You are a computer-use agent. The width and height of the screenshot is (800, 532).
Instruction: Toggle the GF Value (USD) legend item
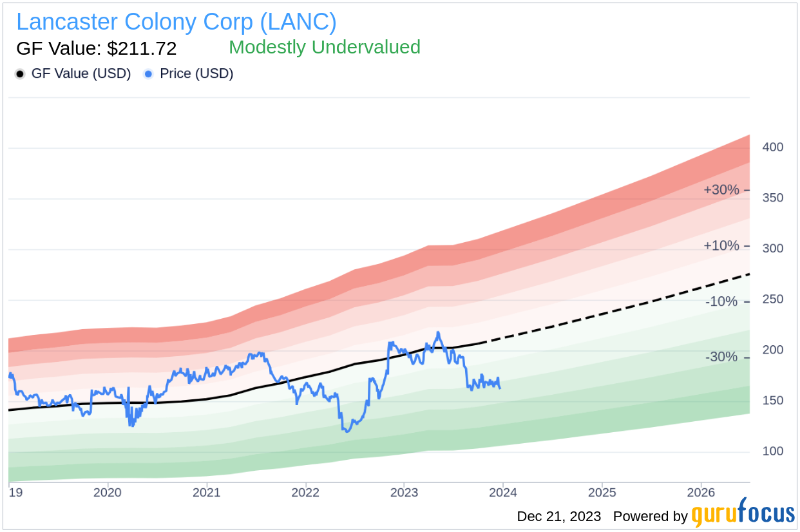coord(73,74)
